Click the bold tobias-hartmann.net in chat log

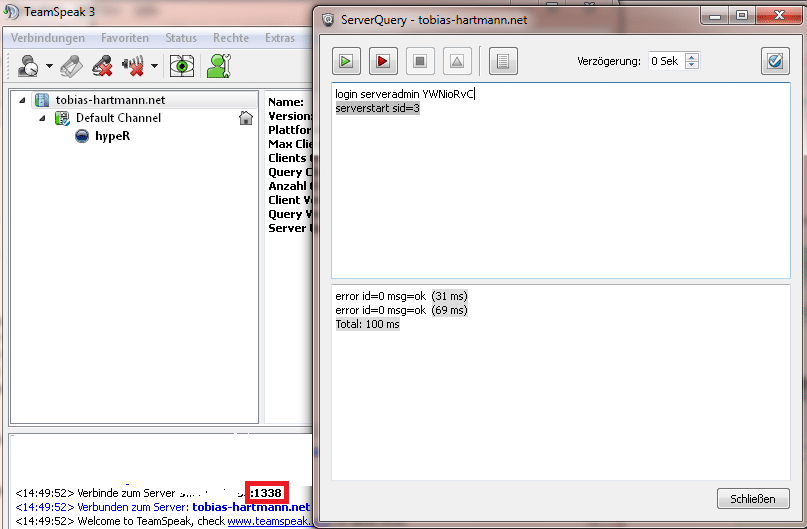[251, 507]
